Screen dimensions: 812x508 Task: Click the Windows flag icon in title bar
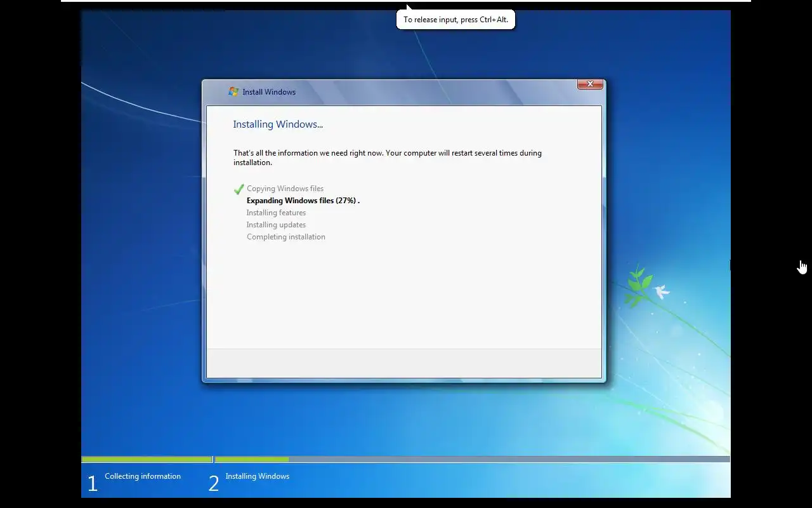[x=233, y=91]
